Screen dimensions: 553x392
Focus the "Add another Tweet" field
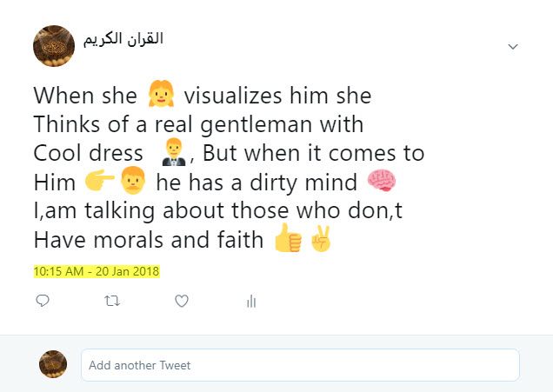click(x=300, y=365)
